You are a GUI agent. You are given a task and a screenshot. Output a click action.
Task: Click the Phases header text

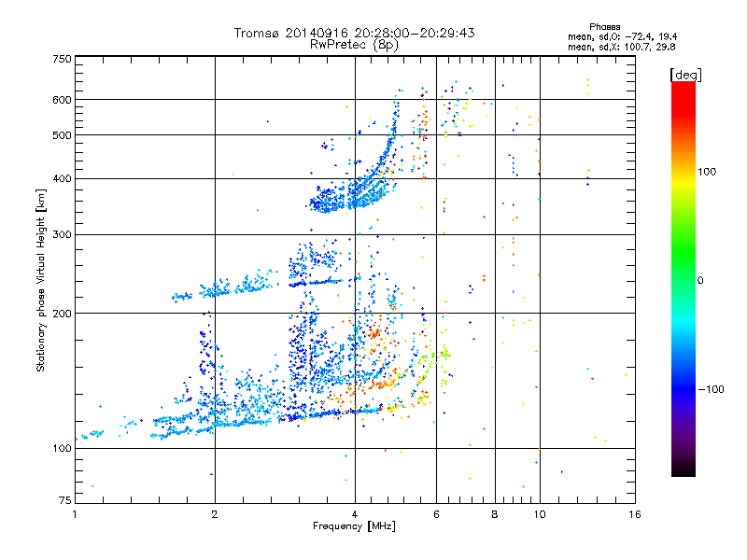[605, 27]
